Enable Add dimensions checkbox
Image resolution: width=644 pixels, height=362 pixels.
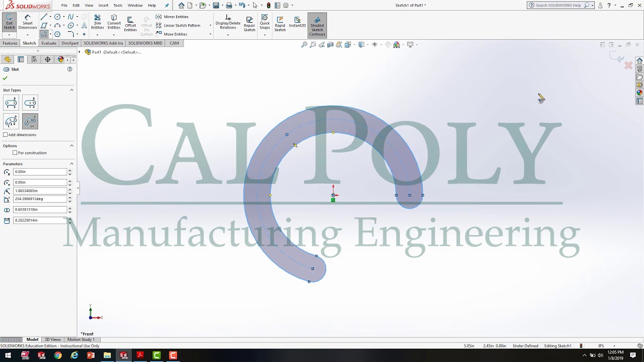point(6,135)
